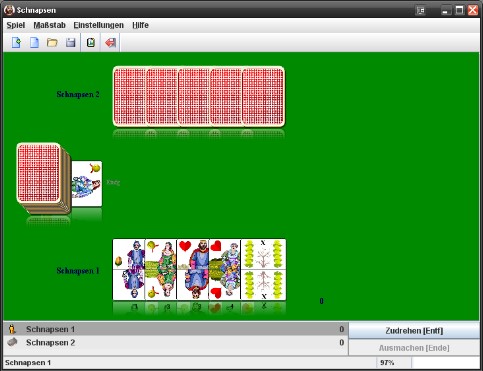Play the first hand card with the acorn
The image size is (483, 371).
tap(129, 269)
